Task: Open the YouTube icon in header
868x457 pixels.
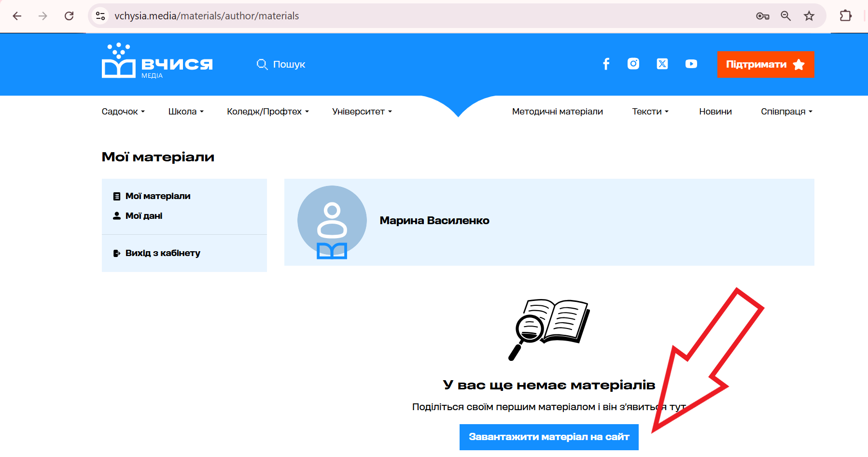Action: (691, 64)
